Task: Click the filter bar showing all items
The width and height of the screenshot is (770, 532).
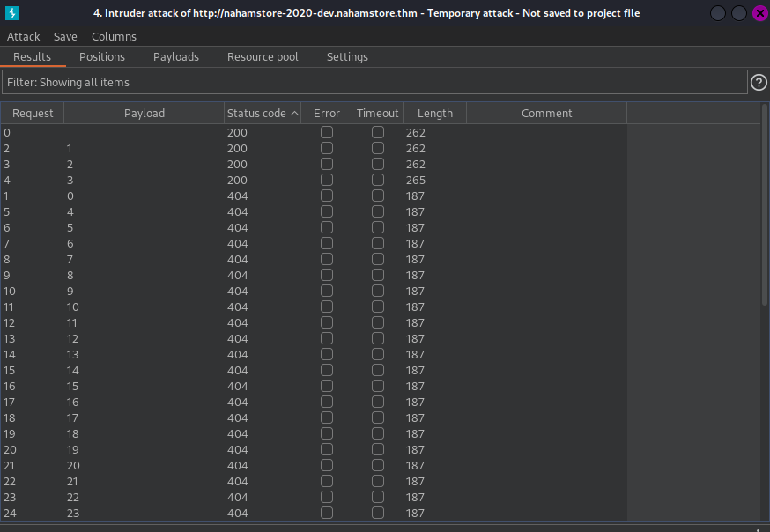Action: (x=374, y=82)
